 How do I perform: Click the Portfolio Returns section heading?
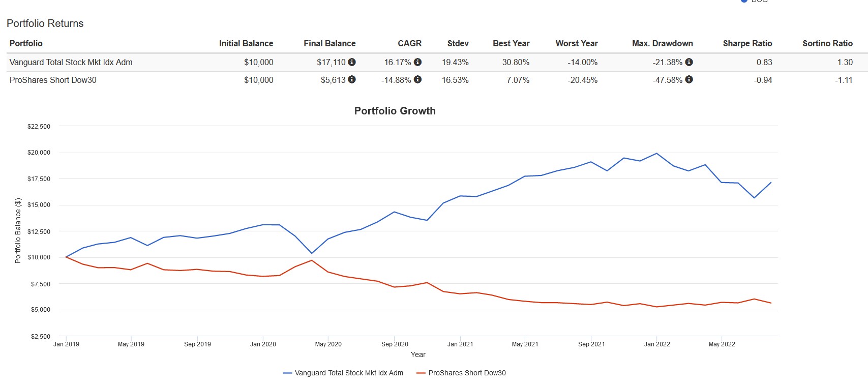(x=45, y=23)
